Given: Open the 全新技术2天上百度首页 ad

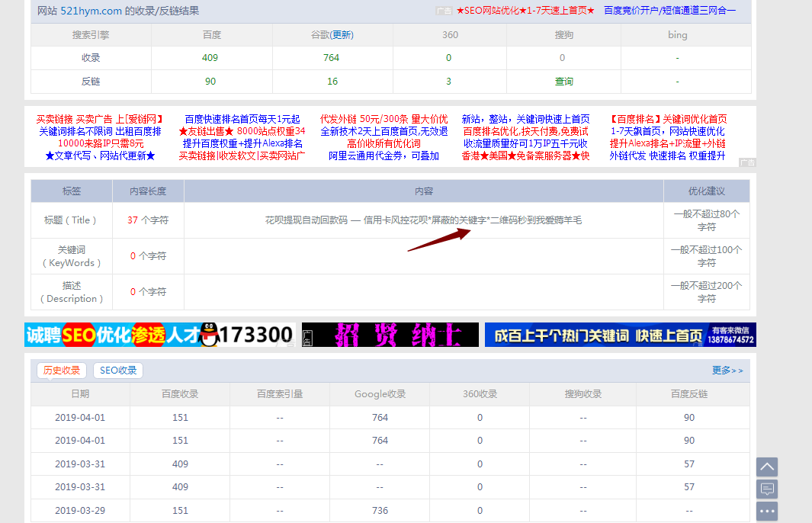Looking at the screenshot, I should click(384, 132).
